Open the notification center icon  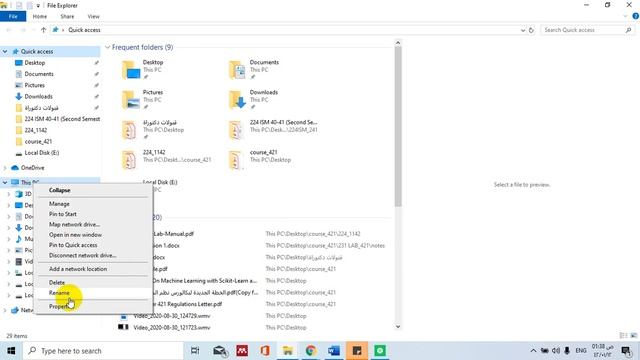[626, 351]
